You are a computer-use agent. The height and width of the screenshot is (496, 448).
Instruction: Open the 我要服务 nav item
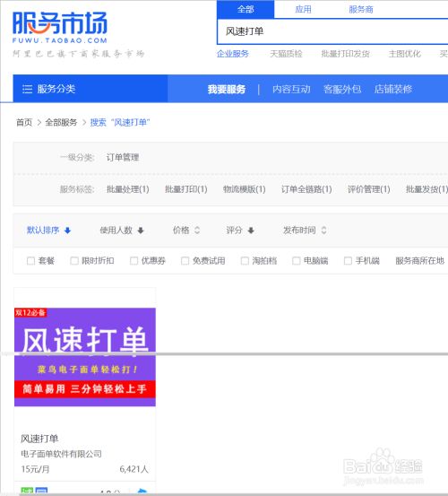pyautogui.click(x=227, y=89)
